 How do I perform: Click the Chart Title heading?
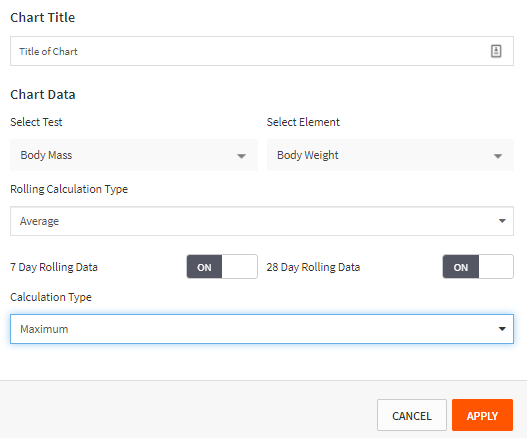(43, 17)
